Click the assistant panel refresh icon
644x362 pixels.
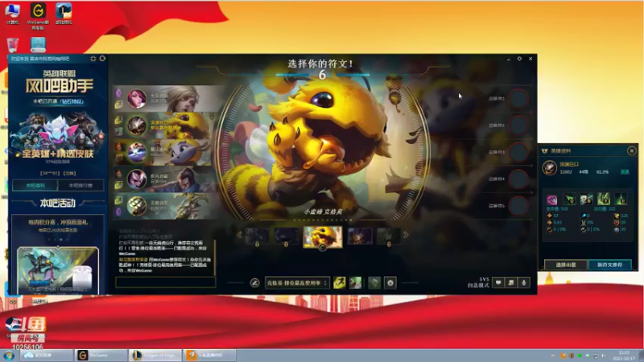[102, 59]
